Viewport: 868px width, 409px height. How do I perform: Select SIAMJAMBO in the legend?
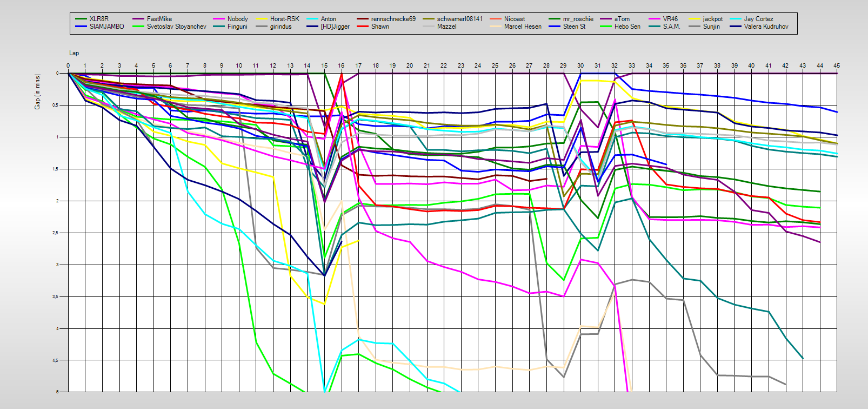point(106,27)
